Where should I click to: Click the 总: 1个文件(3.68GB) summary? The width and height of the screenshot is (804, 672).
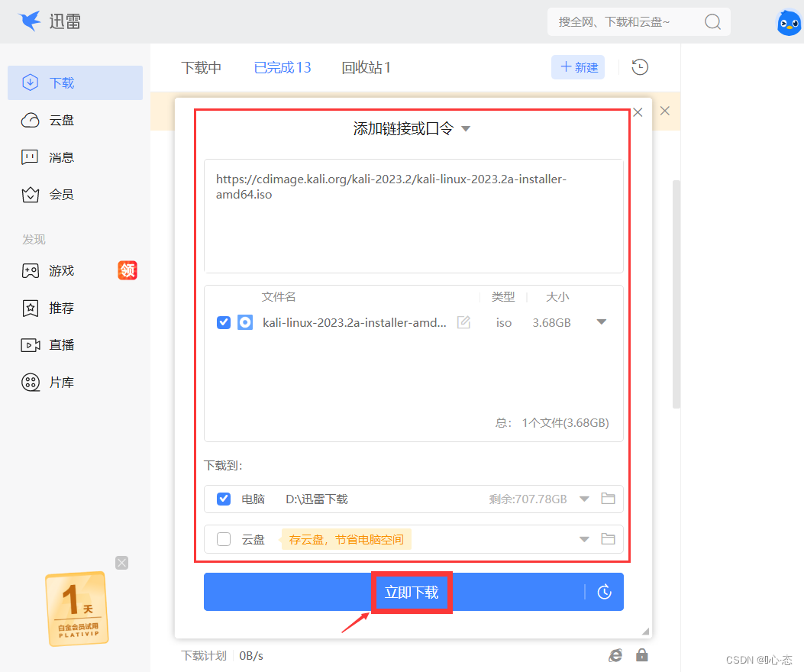pyautogui.click(x=552, y=423)
